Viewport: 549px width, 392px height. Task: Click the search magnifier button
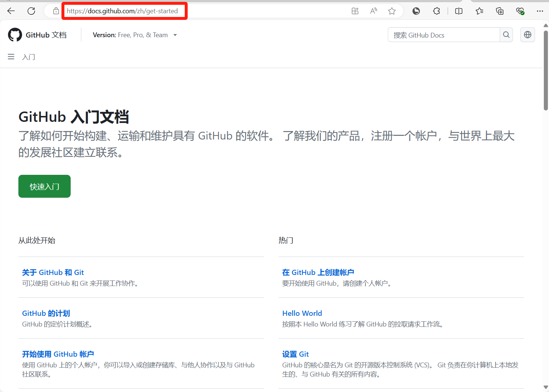[x=506, y=35]
